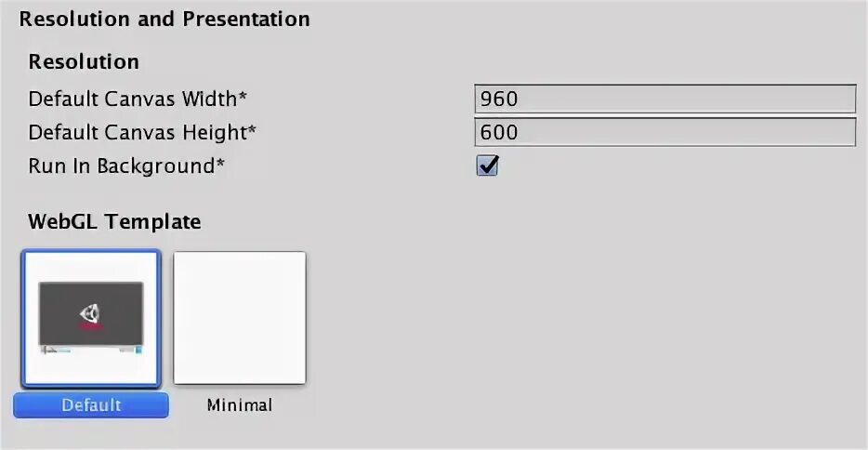Focus the Default Canvas Height field showing 600
This screenshot has width=868, height=450.
point(664,132)
